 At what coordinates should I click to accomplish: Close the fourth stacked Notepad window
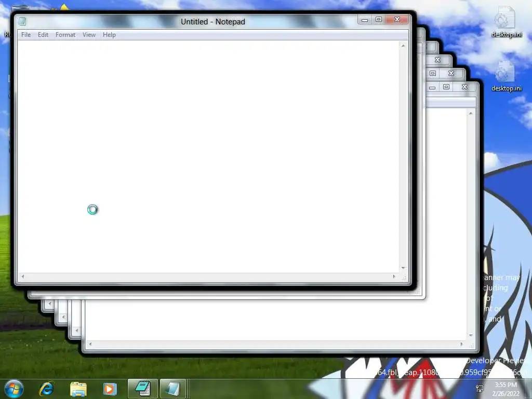[451, 74]
